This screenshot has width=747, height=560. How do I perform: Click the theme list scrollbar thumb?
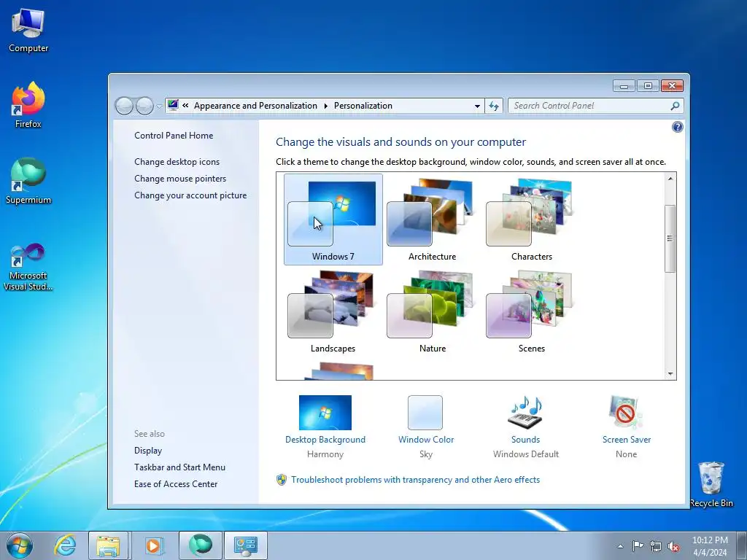tap(670, 238)
